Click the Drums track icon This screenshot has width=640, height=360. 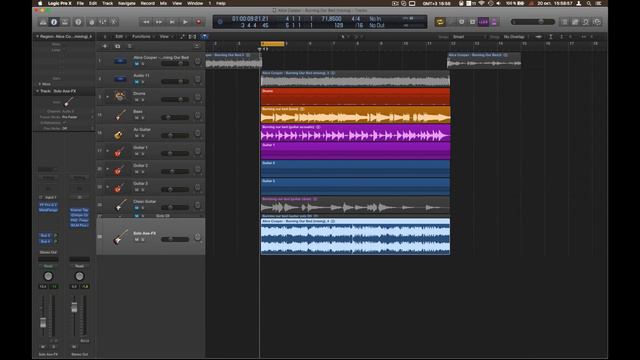119,97
